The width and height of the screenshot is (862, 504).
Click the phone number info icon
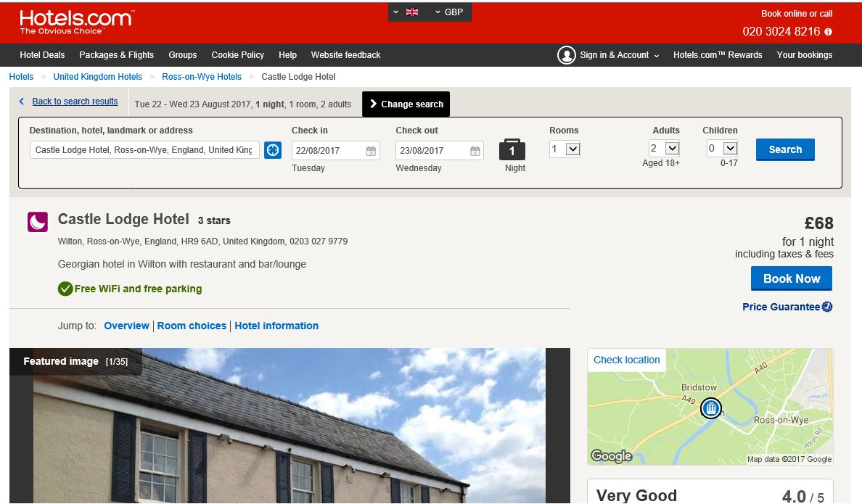pyautogui.click(x=828, y=32)
